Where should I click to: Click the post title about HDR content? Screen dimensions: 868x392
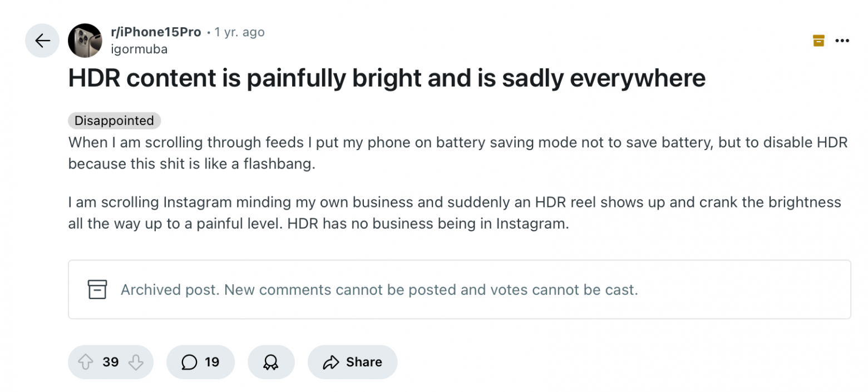pyautogui.click(x=387, y=78)
